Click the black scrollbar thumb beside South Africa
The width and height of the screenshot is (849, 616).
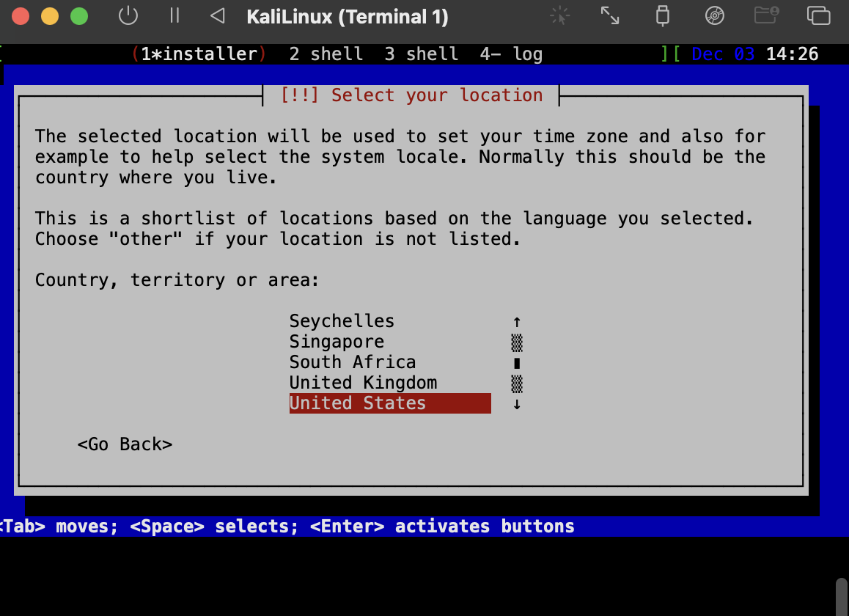(517, 363)
